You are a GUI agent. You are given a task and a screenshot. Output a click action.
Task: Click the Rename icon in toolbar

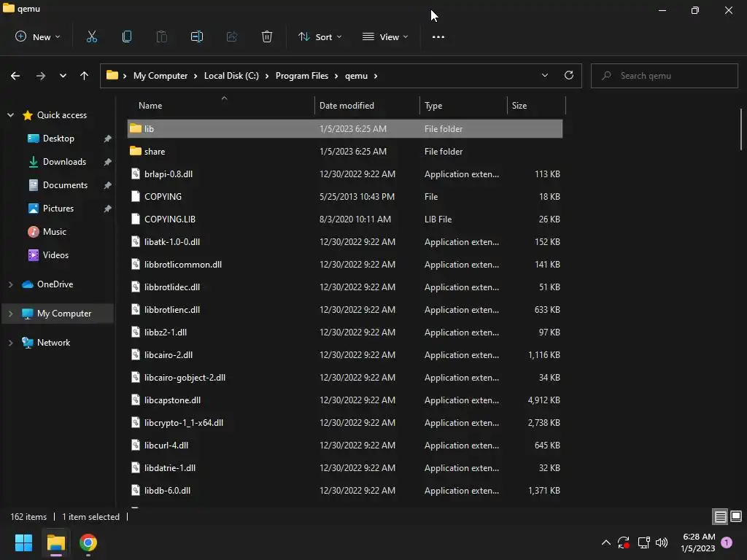click(x=197, y=36)
